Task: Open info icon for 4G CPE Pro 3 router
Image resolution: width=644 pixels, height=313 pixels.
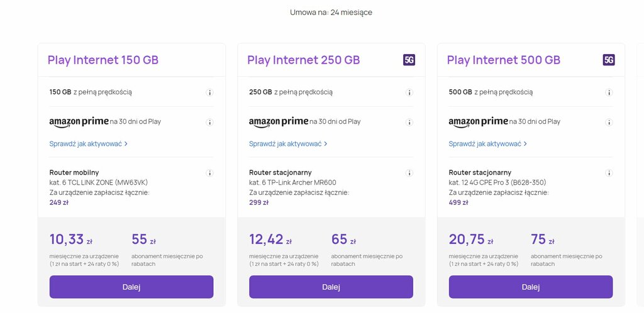Action: (x=609, y=173)
